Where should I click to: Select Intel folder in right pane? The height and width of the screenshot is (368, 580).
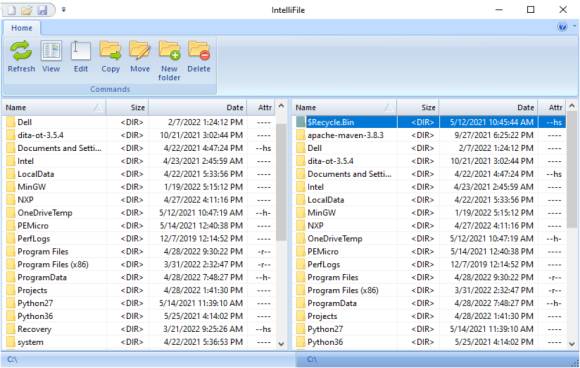(x=431, y=187)
